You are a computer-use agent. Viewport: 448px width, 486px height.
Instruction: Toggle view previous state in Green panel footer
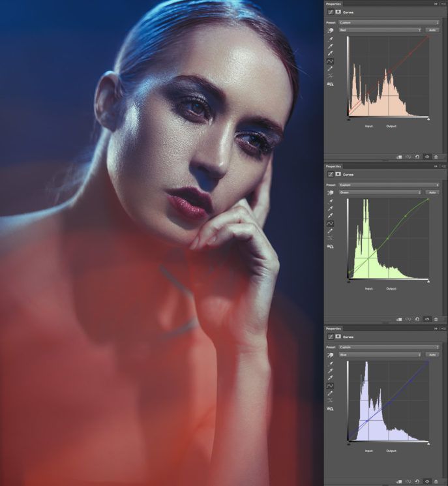click(408, 319)
